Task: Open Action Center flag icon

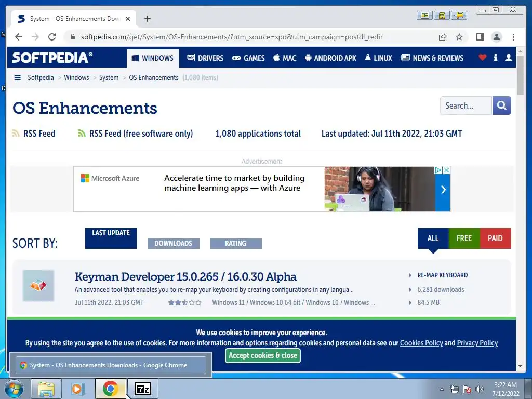Action: click(x=467, y=389)
